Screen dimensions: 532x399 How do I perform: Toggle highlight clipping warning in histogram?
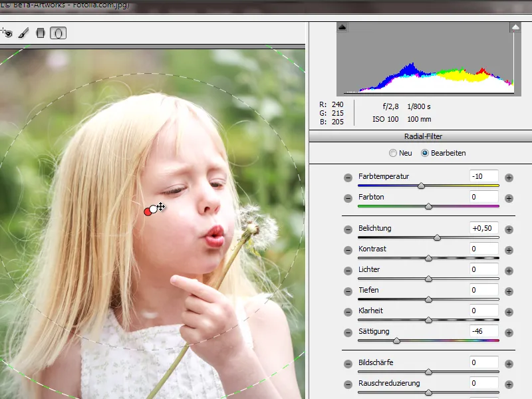pos(515,27)
